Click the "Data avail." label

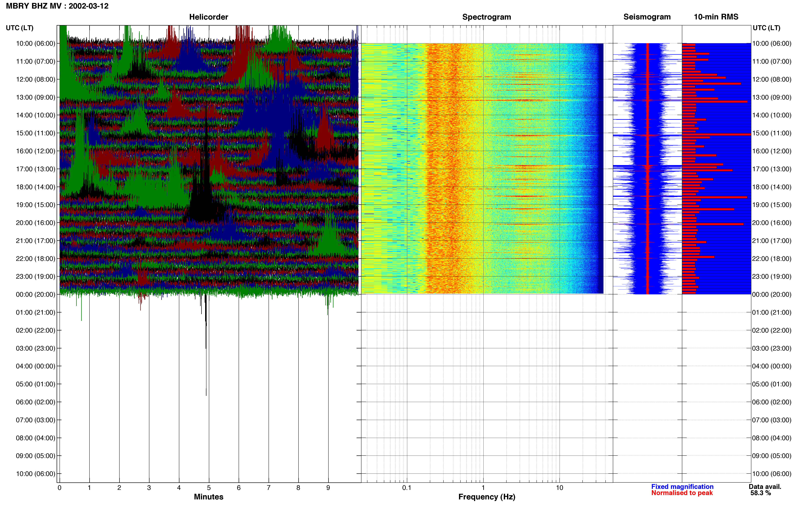[765, 486]
